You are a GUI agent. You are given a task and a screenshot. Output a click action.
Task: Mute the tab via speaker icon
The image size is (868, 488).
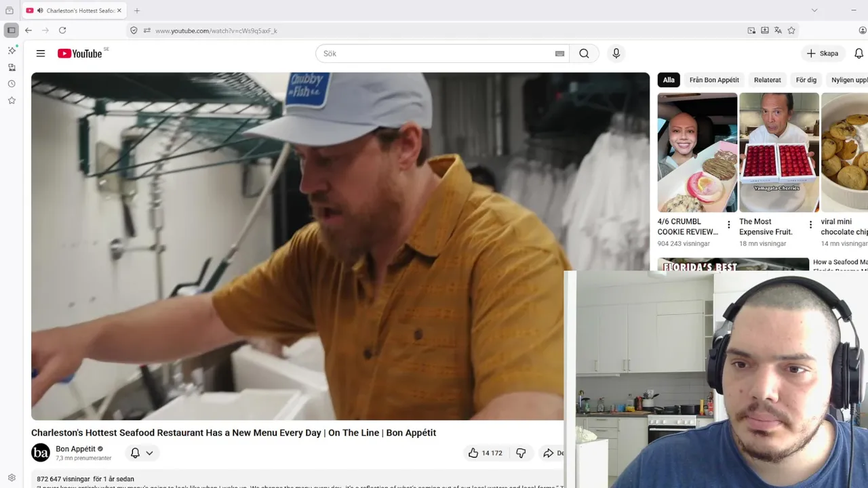(40, 11)
